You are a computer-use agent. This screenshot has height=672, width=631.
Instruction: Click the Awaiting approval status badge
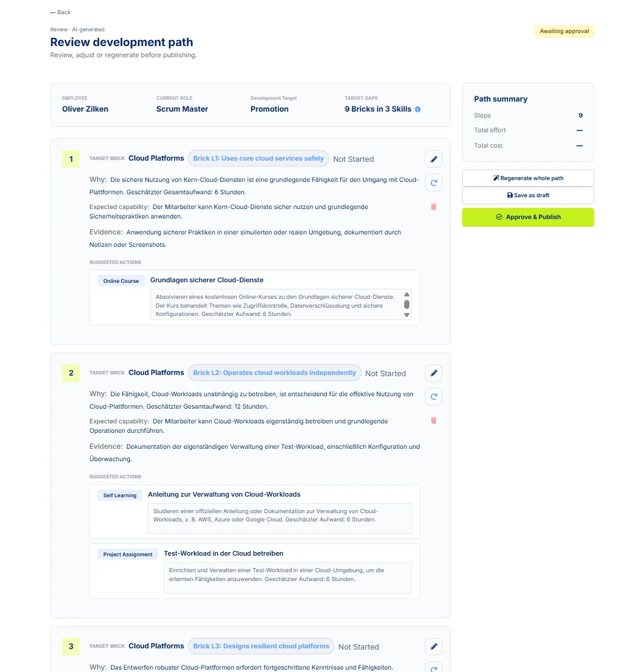click(564, 31)
